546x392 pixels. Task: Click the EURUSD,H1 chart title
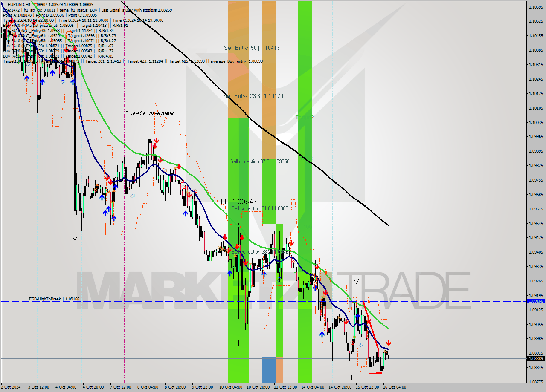19,4
